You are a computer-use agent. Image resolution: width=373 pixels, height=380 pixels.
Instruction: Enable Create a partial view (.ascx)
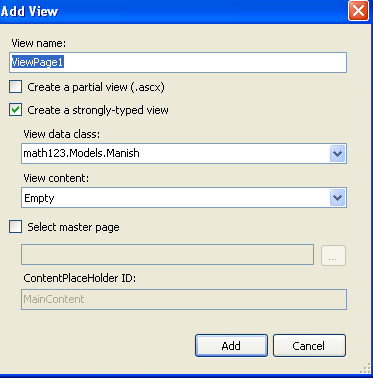(x=16, y=87)
